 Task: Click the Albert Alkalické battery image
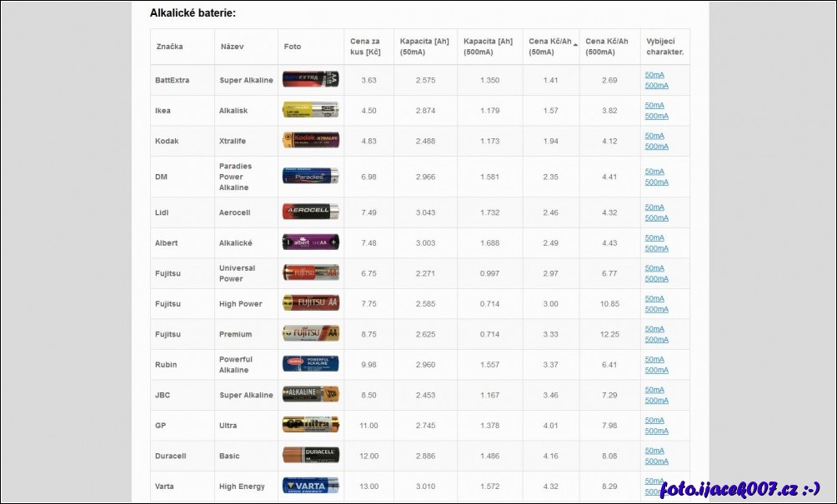[x=310, y=242]
